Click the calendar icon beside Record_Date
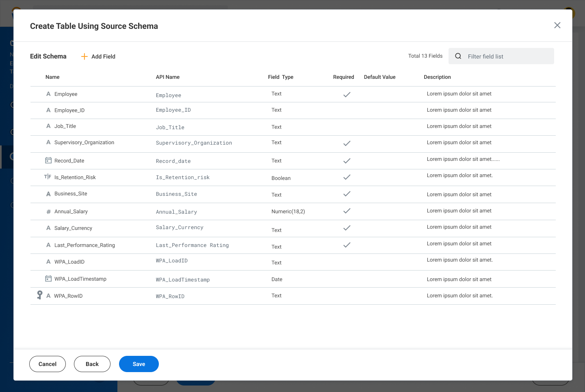The image size is (585, 392). (x=48, y=160)
